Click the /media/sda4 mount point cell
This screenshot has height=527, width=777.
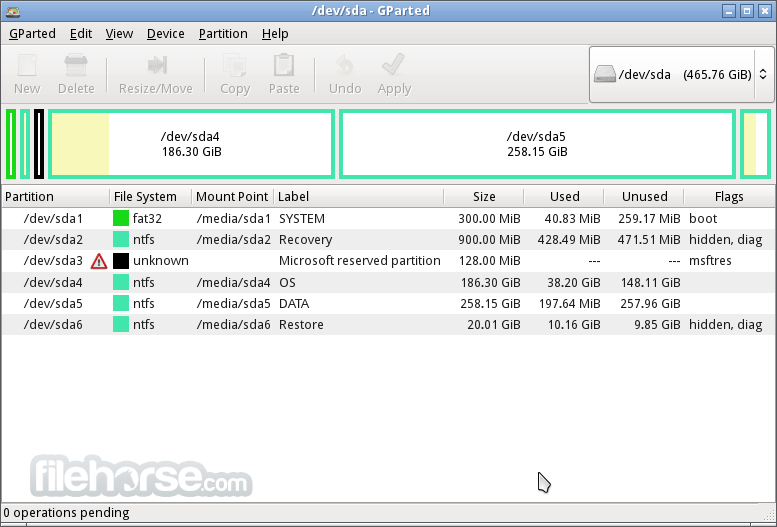point(233,282)
